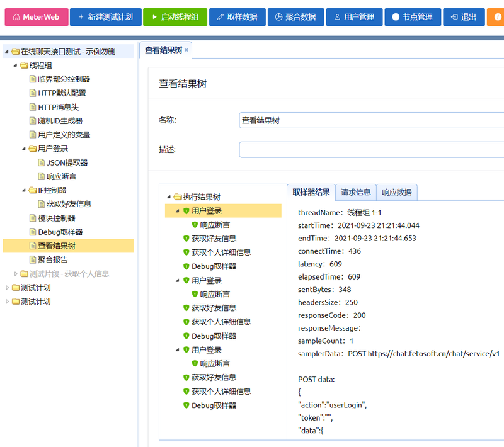Click the 线程组 folder icon

[24, 65]
